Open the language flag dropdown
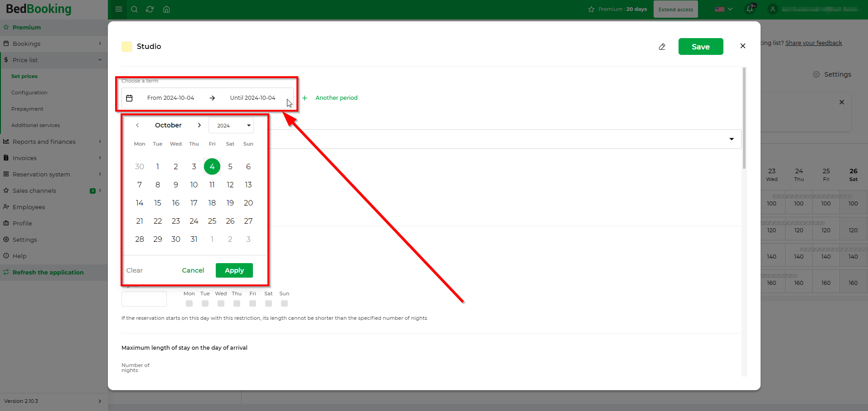Screen dimensions: 868x411 pos(723,9)
